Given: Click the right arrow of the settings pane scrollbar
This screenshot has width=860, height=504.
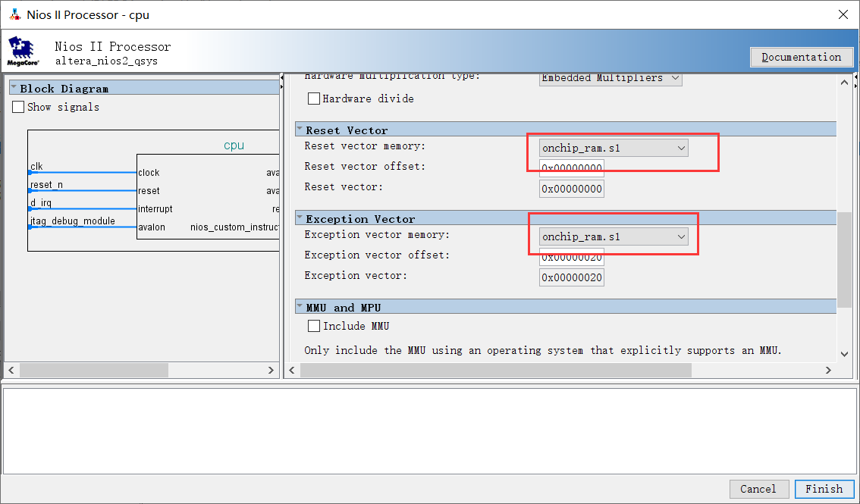Looking at the screenshot, I should (x=828, y=370).
